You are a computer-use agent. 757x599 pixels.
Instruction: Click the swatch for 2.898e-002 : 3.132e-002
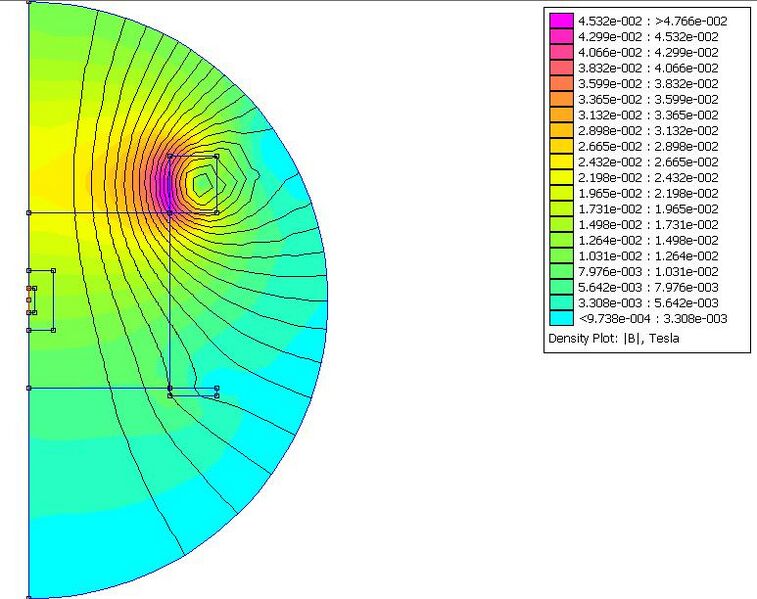(x=560, y=130)
